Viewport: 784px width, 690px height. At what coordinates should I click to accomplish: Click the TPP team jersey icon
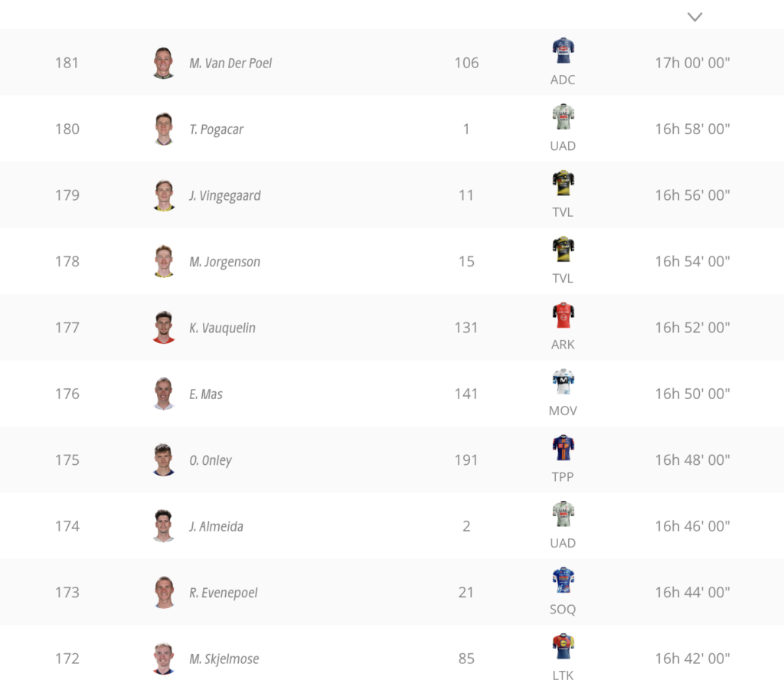563,448
